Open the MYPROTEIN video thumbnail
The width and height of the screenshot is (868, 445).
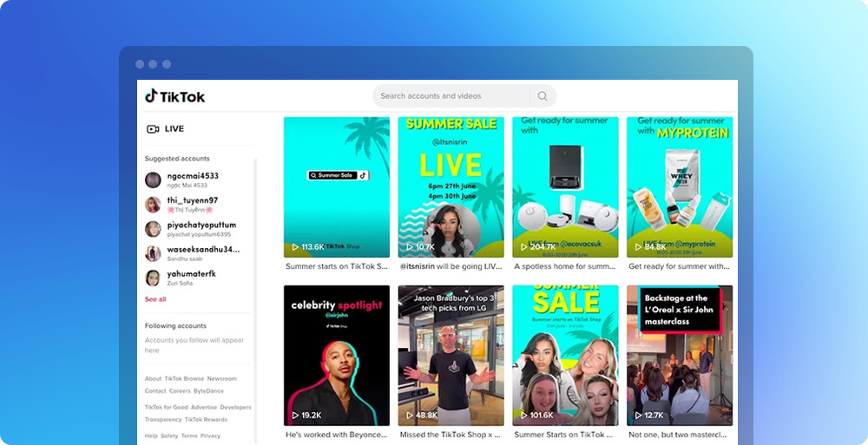click(680, 187)
